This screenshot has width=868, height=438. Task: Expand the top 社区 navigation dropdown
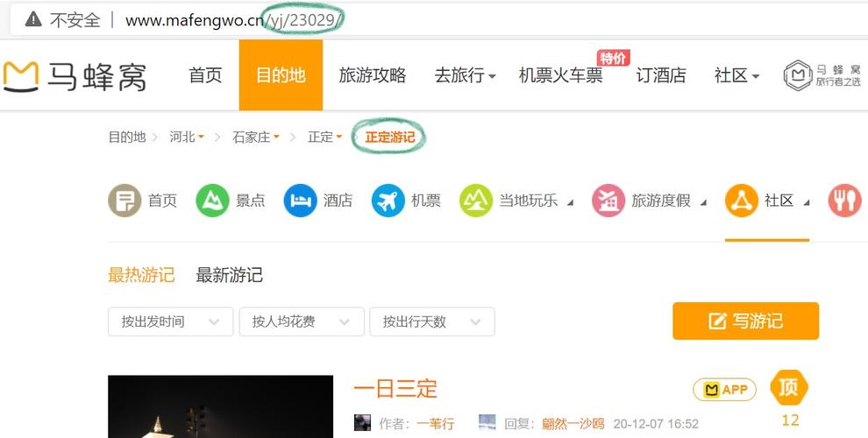[736, 75]
